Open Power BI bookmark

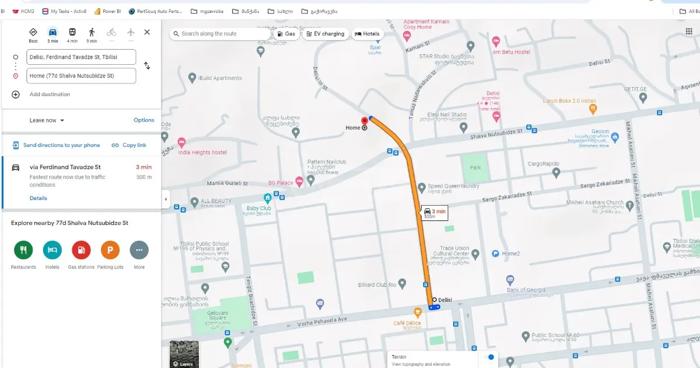(x=108, y=11)
